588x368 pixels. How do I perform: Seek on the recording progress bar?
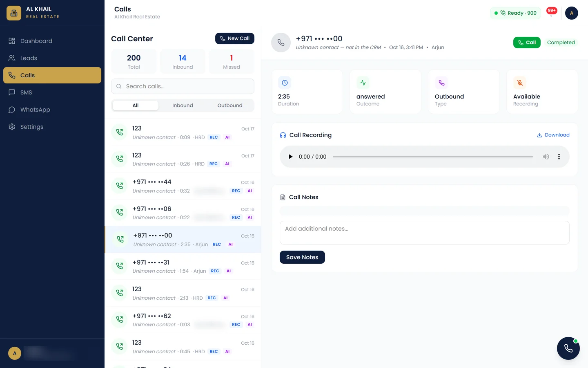pyautogui.click(x=433, y=157)
